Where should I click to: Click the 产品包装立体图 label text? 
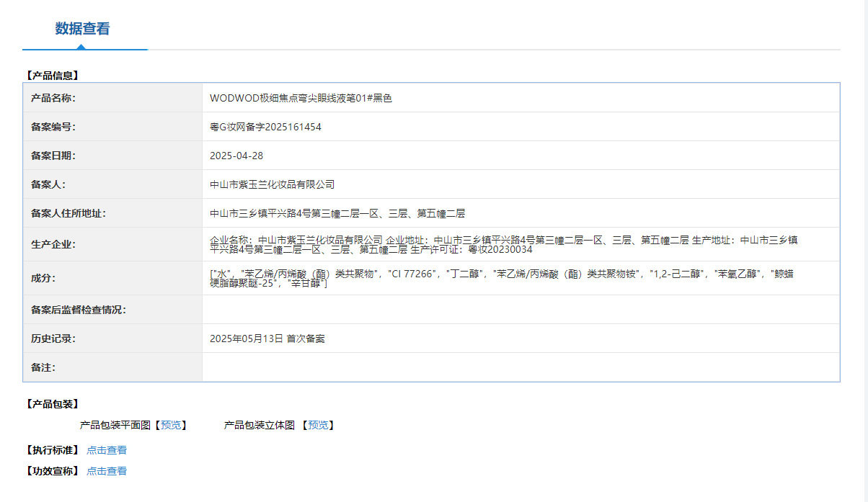(260, 425)
